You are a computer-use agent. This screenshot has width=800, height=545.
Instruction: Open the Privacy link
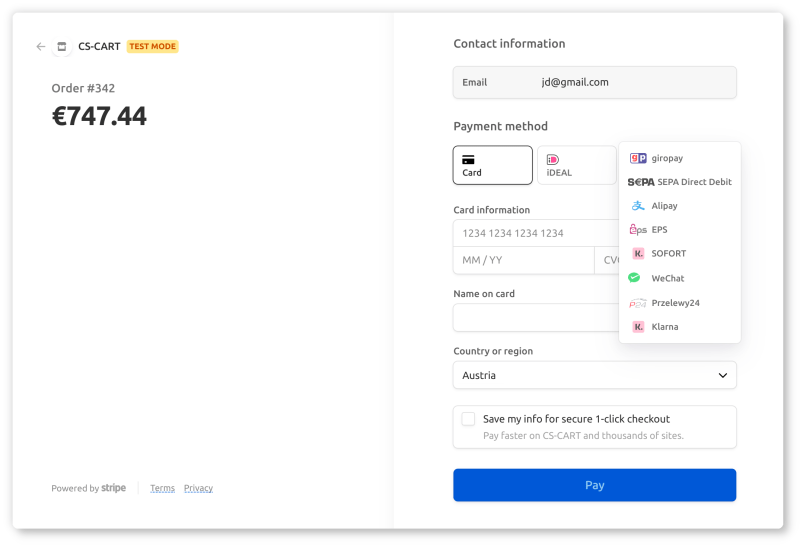coord(198,488)
